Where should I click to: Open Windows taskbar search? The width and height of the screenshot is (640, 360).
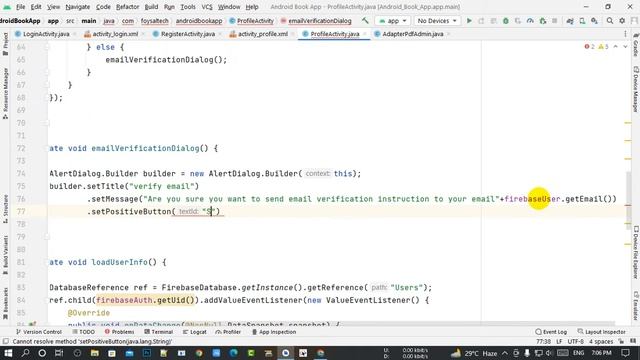click(25, 353)
